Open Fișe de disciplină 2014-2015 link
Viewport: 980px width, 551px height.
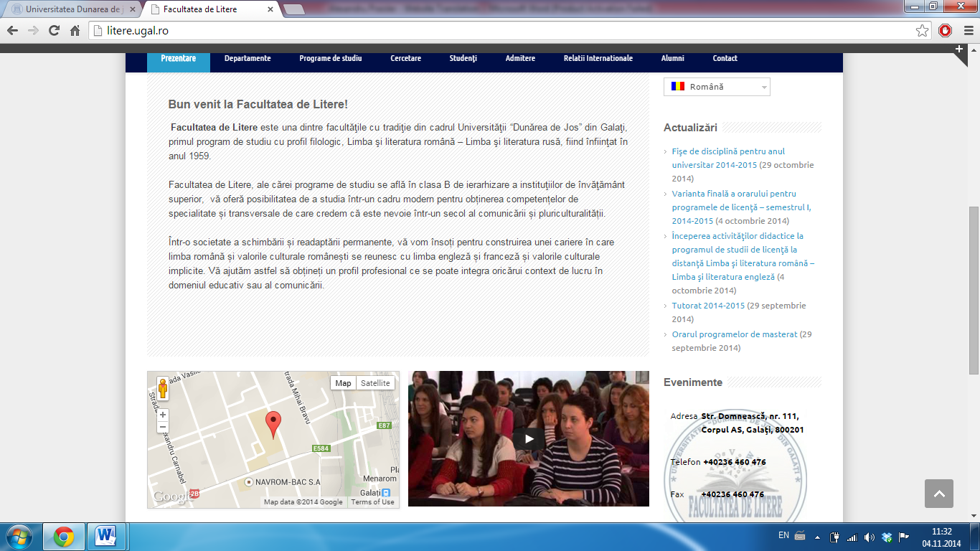[x=728, y=158]
